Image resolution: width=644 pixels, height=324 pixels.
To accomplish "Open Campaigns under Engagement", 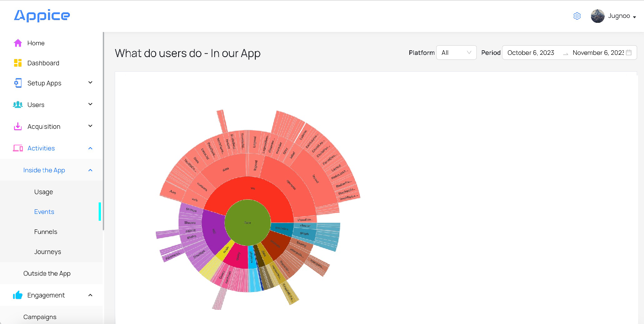I will coord(40,317).
